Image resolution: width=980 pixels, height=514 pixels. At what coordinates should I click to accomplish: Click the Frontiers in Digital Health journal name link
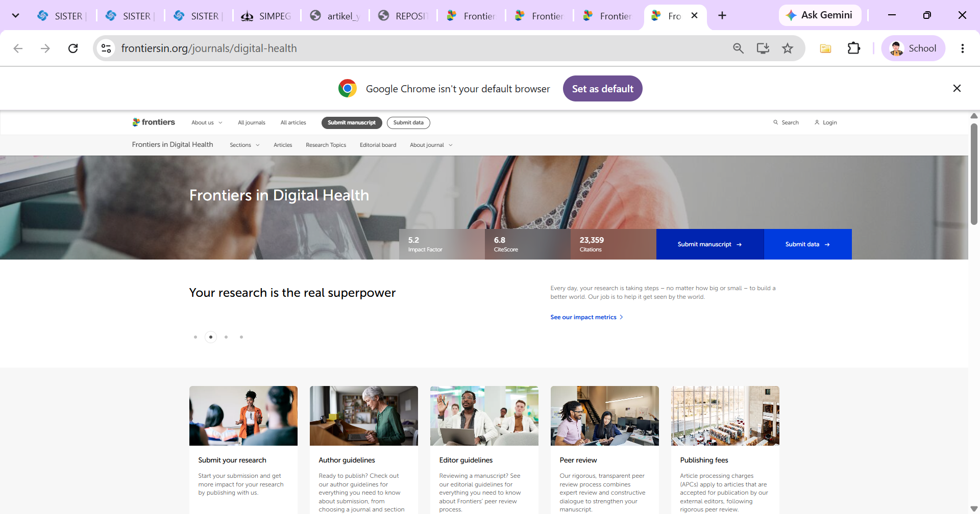173,145
